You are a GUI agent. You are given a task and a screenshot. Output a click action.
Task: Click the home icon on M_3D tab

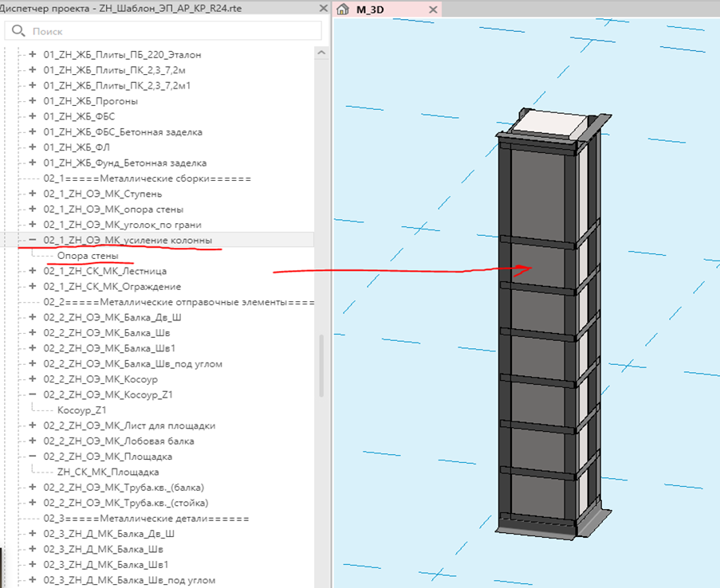tap(343, 10)
